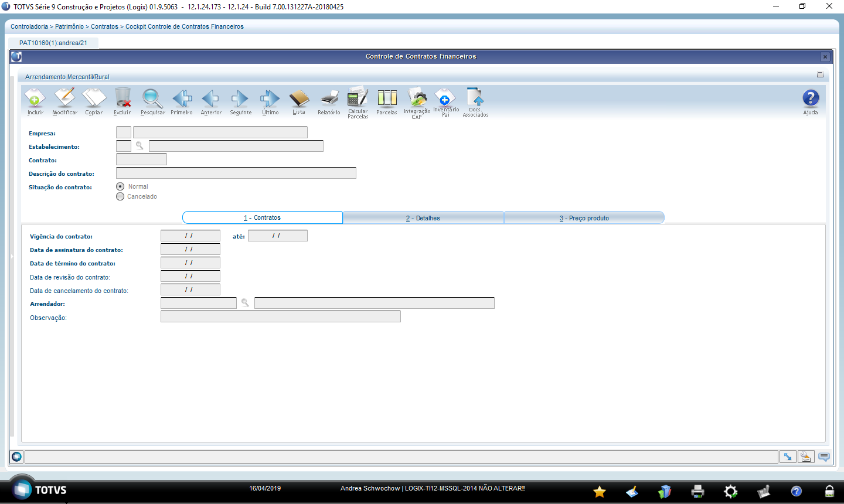Click the long status message field at bottom
The height and width of the screenshot is (504, 844).
click(401, 457)
